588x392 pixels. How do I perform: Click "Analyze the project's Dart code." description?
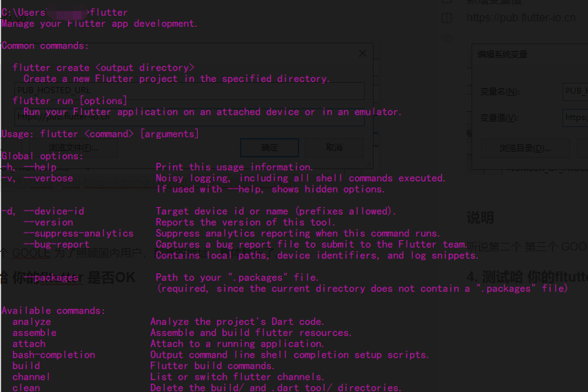pyautogui.click(x=237, y=322)
